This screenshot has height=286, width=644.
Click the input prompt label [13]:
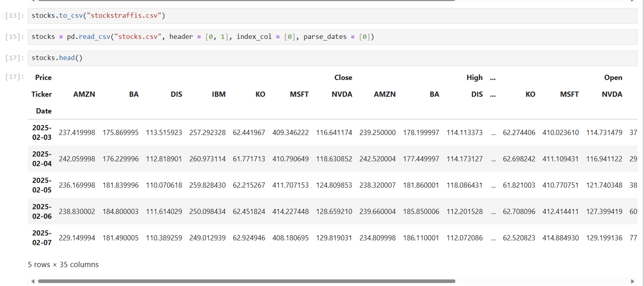tap(15, 16)
